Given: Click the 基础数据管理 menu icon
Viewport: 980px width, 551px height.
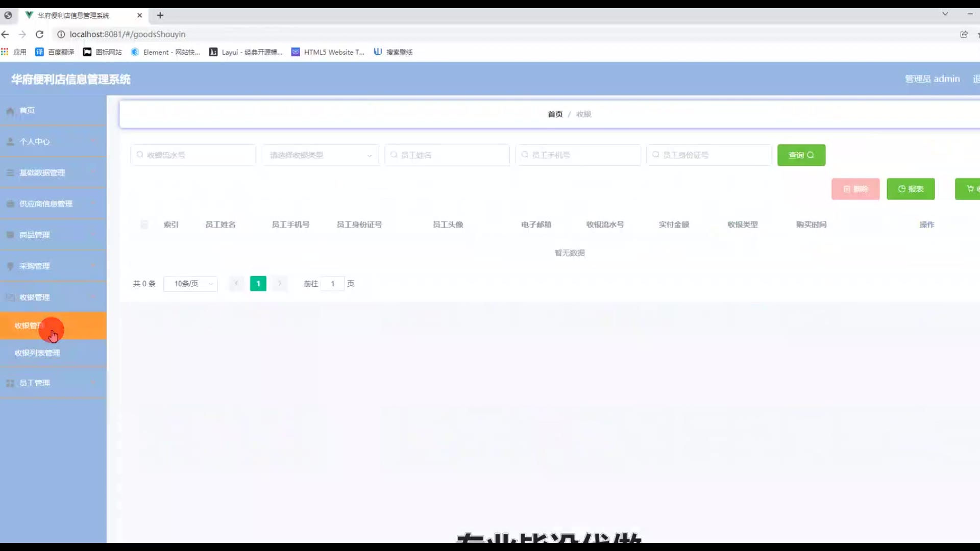Looking at the screenshot, I should click(x=10, y=173).
